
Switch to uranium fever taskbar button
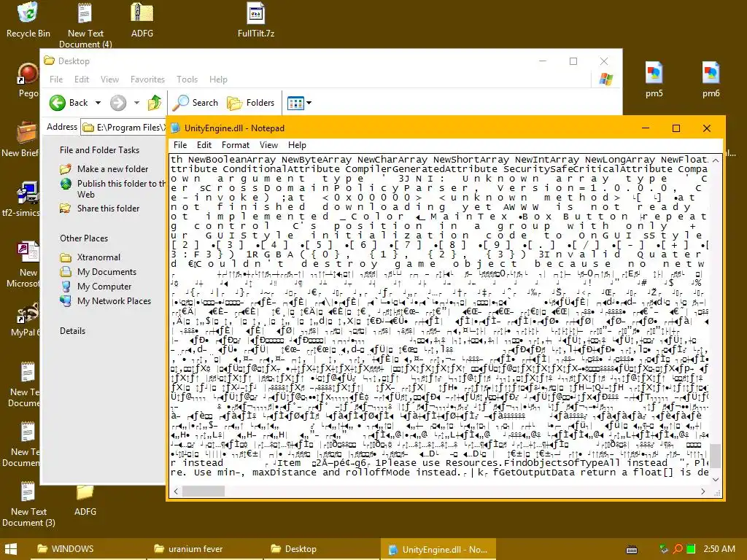click(205, 549)
